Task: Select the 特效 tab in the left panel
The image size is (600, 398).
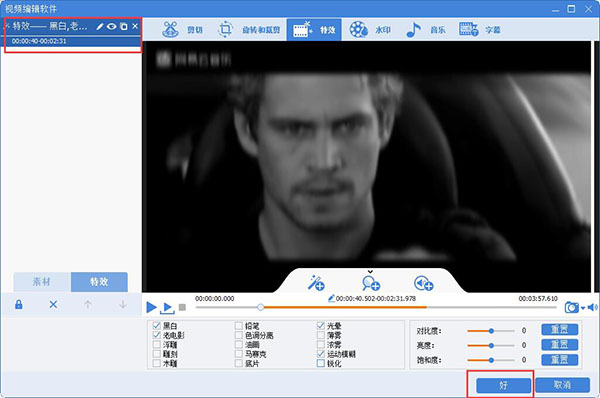Action: click(99, 282)
